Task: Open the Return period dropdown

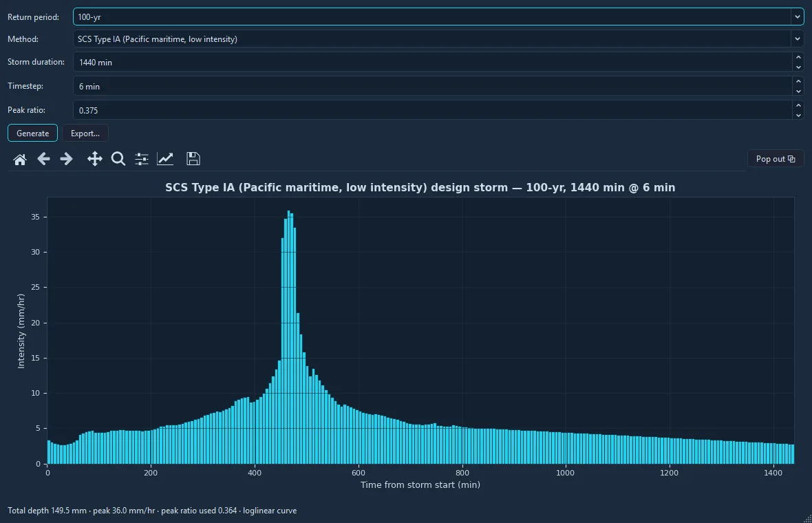Action: click(x=438, y=17)
